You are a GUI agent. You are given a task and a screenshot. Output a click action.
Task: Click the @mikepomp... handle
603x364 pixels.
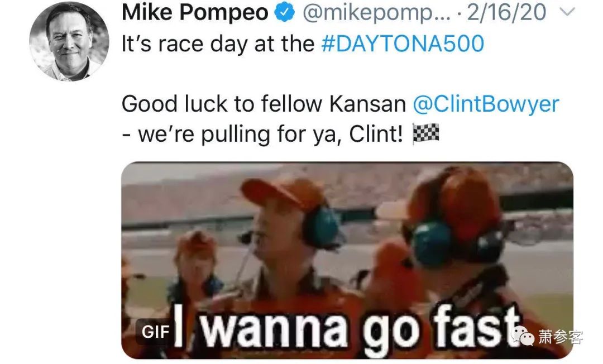376,13
